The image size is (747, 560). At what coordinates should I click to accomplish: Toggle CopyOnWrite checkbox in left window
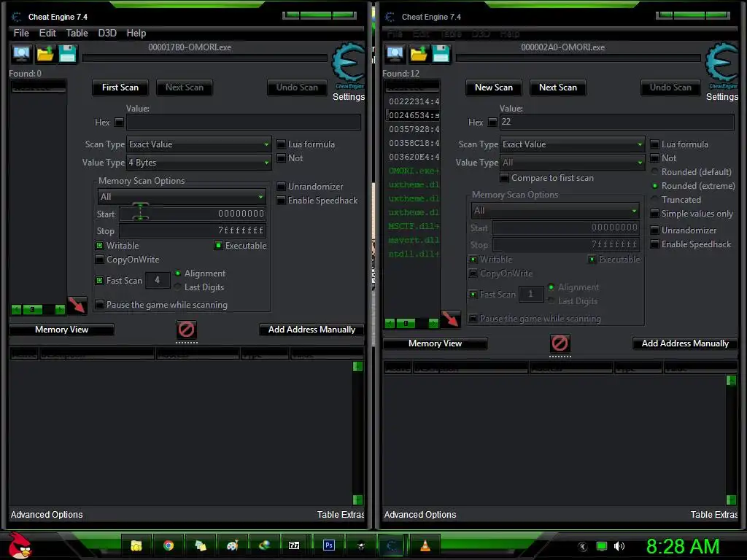tap(99, 260)
